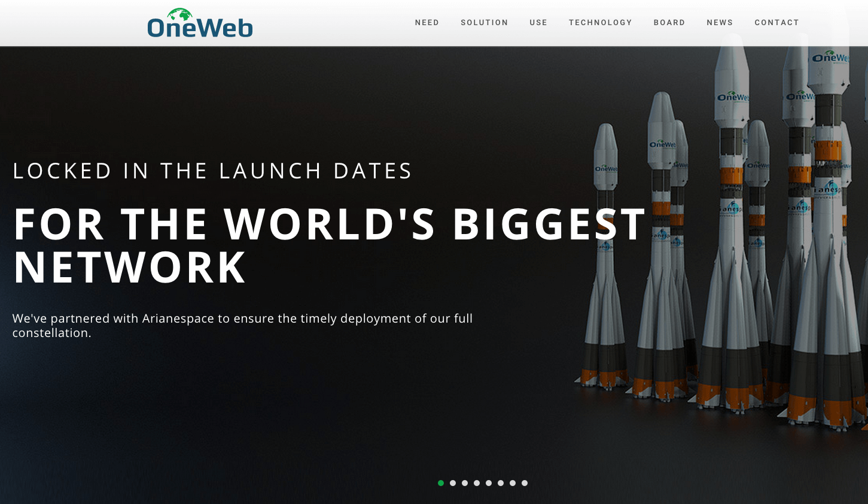Viewport: 868px width, 504px height.
Task: Select the third carousel dot
Action: click(465, 482)
